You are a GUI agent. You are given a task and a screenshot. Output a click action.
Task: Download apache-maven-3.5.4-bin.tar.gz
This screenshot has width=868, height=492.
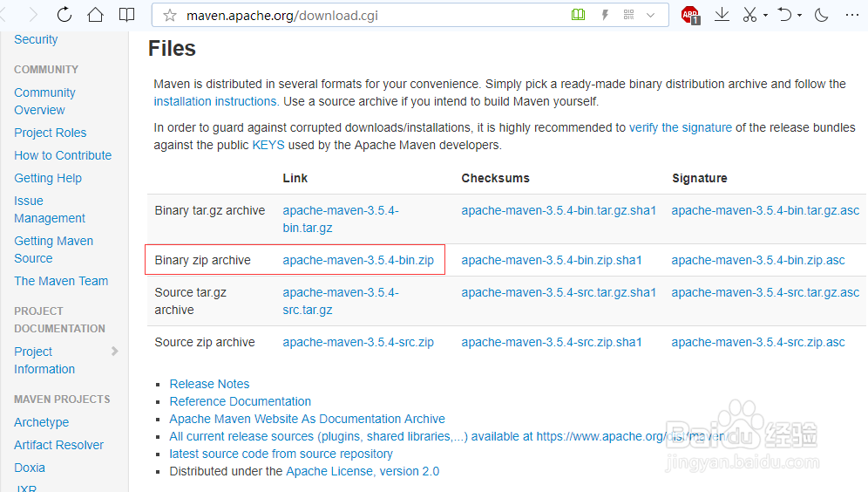pos(341,220)
